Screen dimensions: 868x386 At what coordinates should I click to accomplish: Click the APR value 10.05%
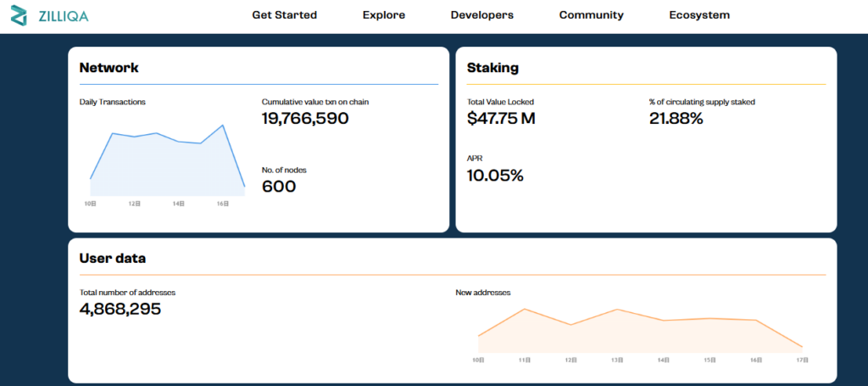(x=495, y=176)
